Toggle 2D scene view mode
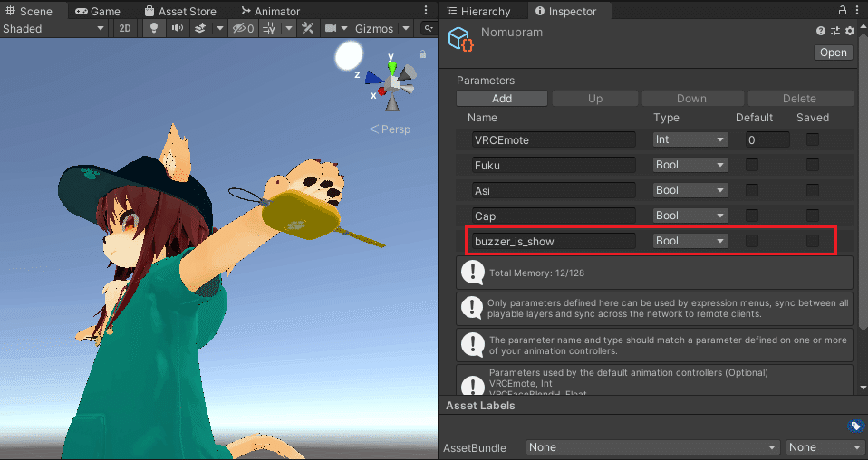 coord(125,28)
